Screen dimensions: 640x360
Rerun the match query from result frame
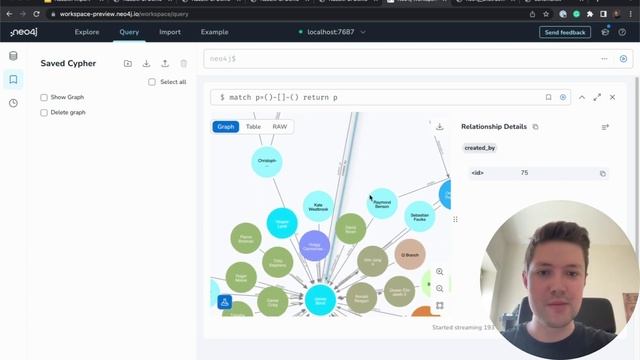(x=563, y=97)
